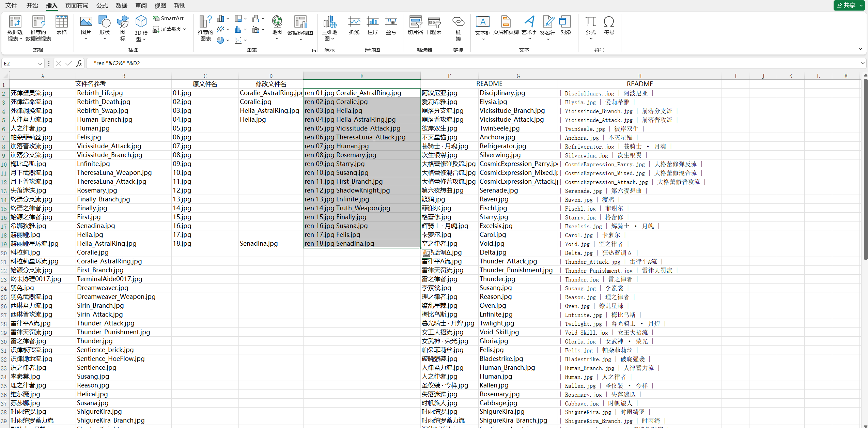Screen dimensions: 868x428
Task: Insert WordArt text
Action: (529, 28)
